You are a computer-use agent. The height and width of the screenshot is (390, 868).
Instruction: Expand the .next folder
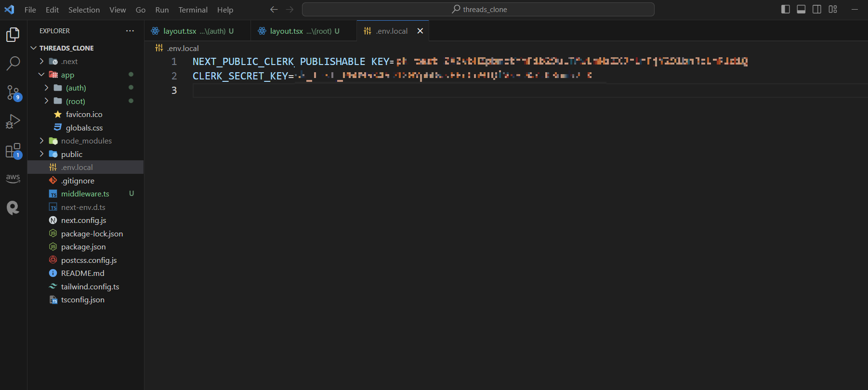86,62
